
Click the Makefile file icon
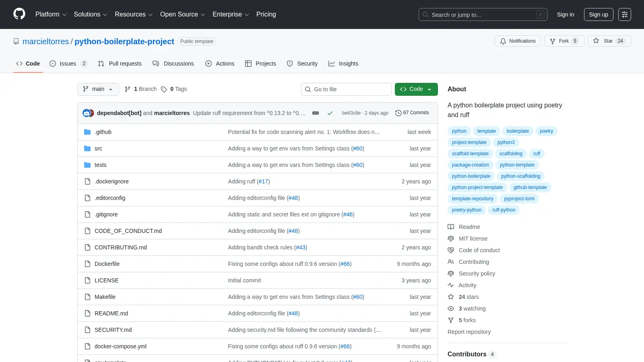87,297
